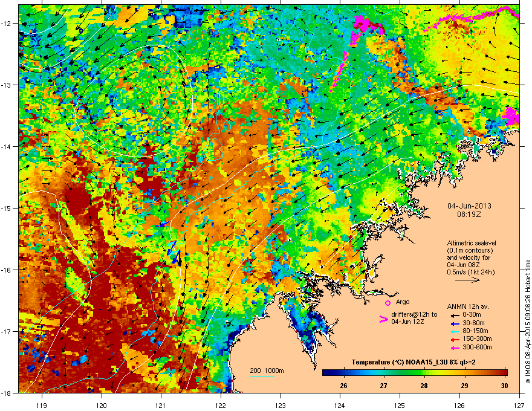The height and width of the screenshot is (411, 532).
Task: Click the blue ANMN mooring arrows near 121E
Action: 173,251
